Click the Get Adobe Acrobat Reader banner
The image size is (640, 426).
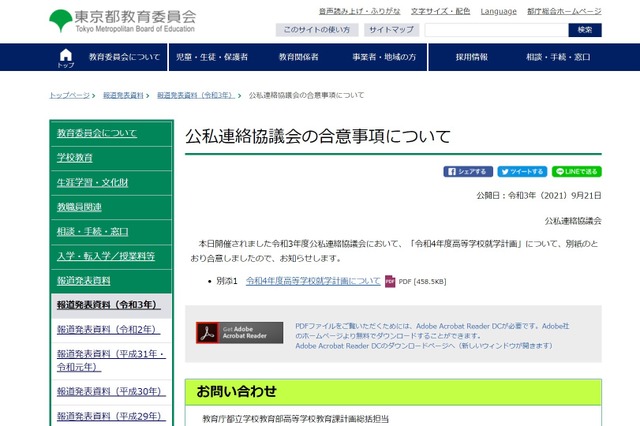240,333
